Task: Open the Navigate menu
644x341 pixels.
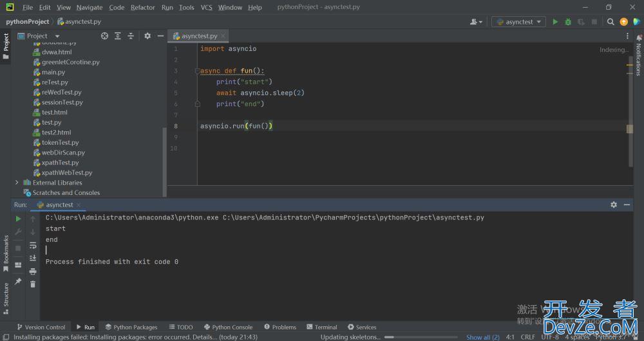Action: [x=90, y=7]
